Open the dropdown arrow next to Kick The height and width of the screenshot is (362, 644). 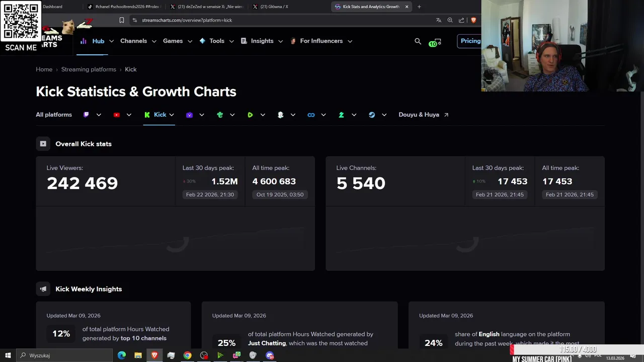tap(172, 115)
